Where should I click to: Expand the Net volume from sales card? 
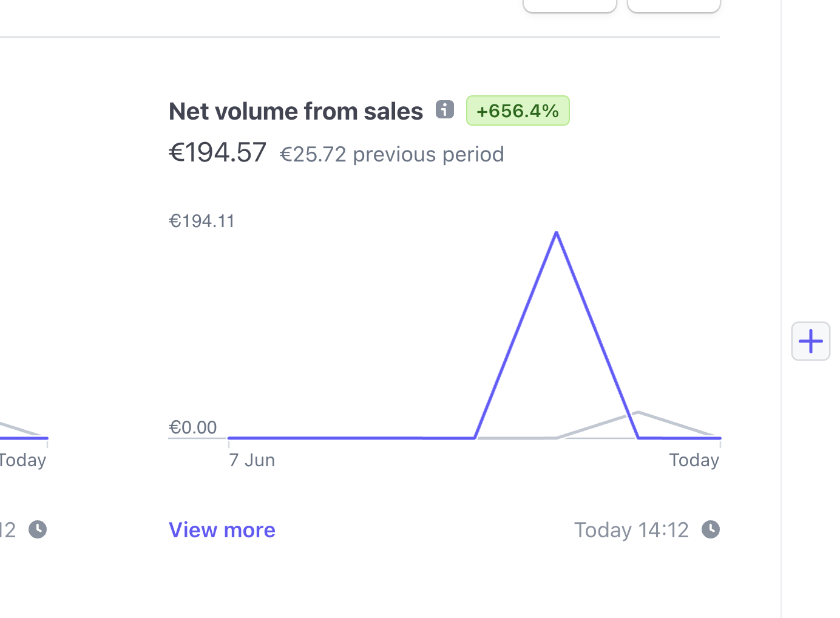pyautogui.click(x=222, y=529)
